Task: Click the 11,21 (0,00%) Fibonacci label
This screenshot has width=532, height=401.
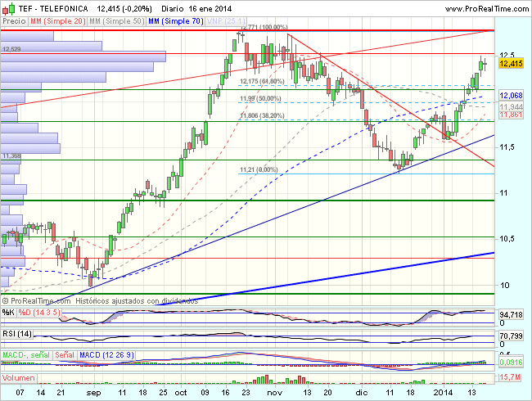Action: [x=259, y=169]
